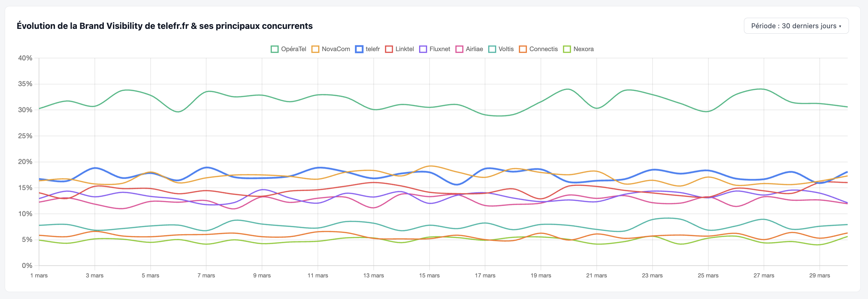Hide the NovaCom series via legend label
The image size is (868, 299).
[336, 49]
